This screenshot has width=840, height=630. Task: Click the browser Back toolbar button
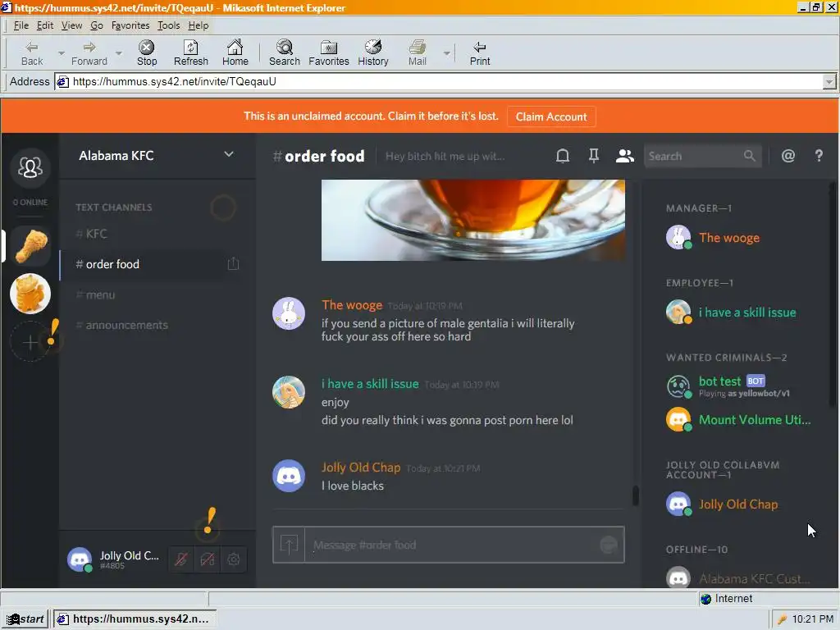[32, 53]
